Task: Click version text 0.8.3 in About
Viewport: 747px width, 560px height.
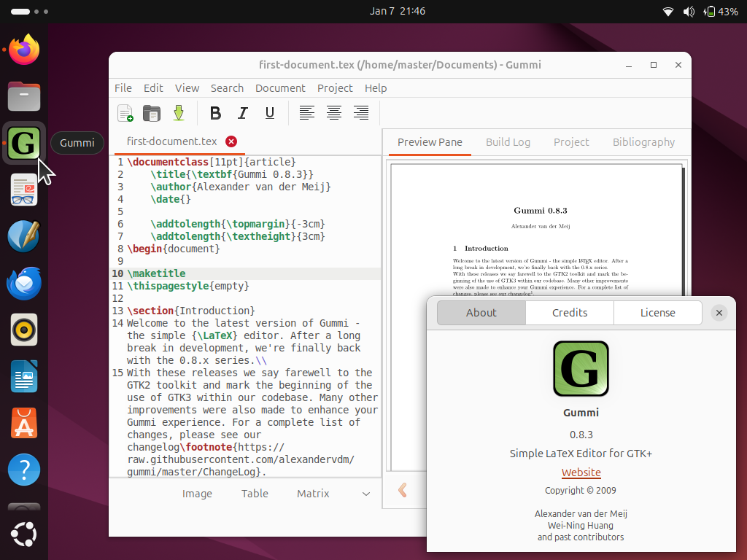Action: (x=581, y=435)
